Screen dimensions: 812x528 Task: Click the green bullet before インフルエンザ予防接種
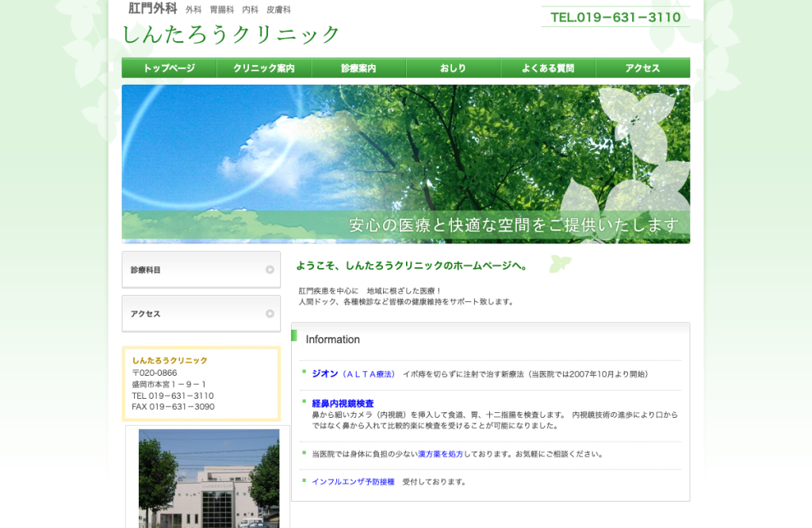(x=304, y=480)
